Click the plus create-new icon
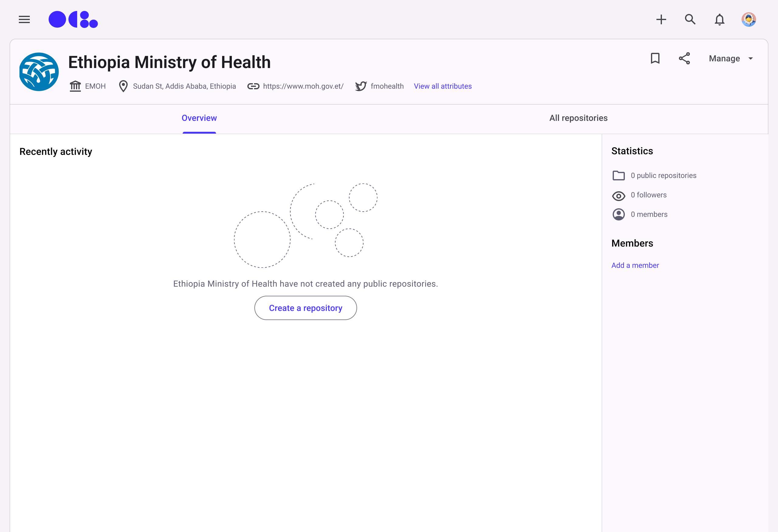This screenshot has width=778, height=532. click(661, 19)
